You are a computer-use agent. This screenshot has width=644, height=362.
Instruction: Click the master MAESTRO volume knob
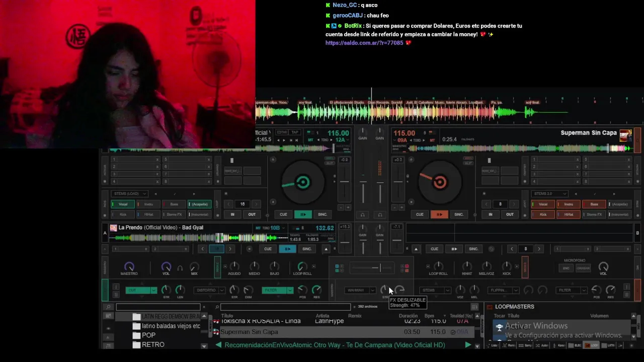[129, 266]
